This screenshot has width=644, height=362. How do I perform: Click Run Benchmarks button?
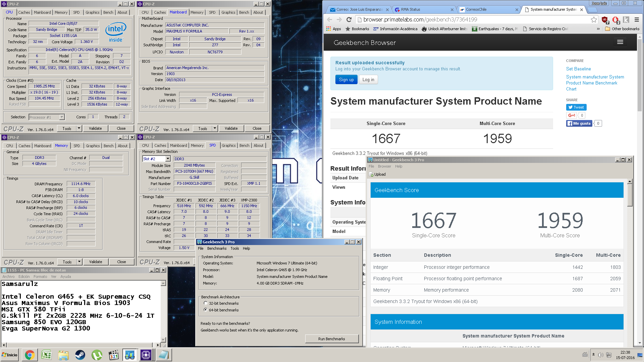point(331,339)
